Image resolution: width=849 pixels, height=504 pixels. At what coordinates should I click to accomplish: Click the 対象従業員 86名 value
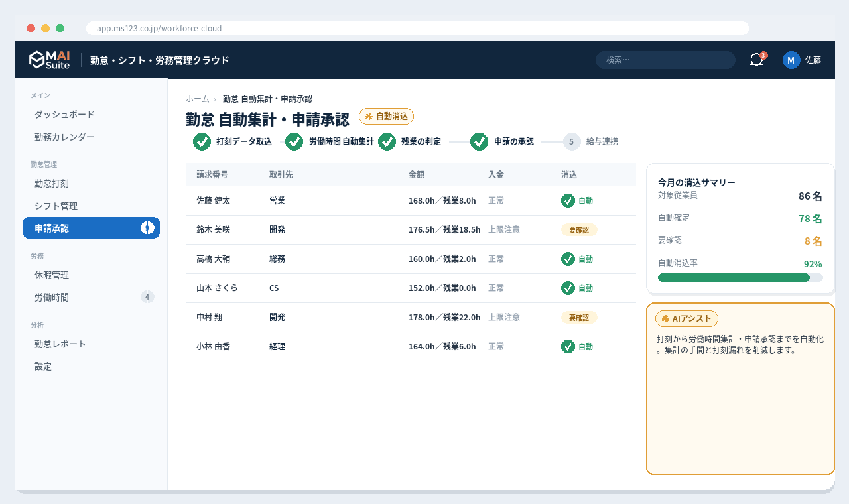coord(811,196)
